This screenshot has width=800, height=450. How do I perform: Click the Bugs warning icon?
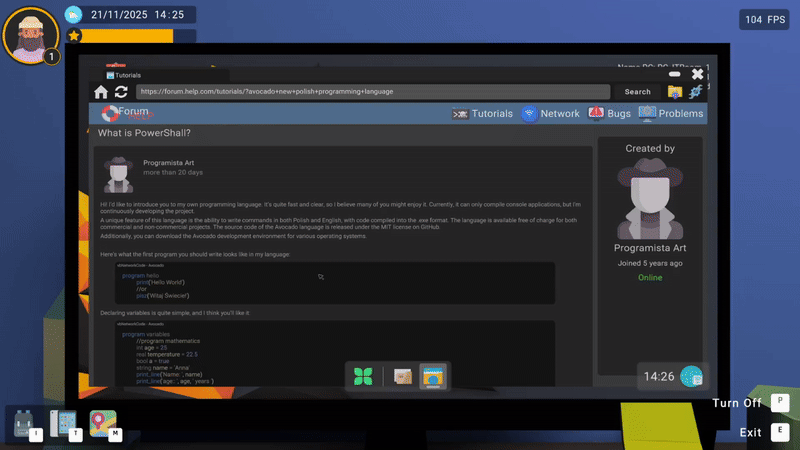tap(595, 113)
